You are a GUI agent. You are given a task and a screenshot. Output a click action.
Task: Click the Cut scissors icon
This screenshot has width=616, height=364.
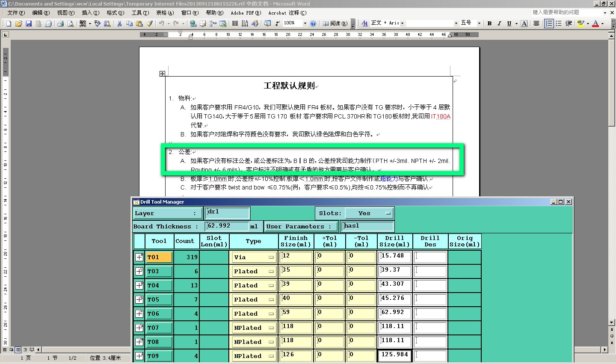coord(119,24)
